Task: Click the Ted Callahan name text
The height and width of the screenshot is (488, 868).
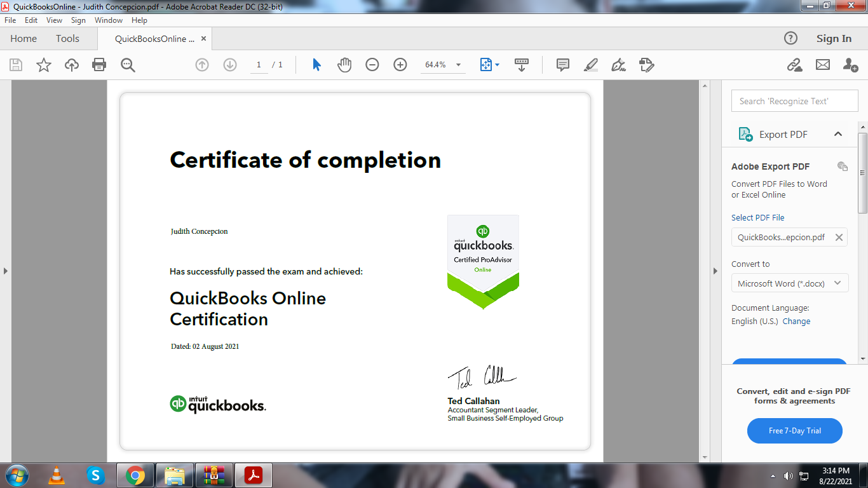Action: click(x=473, y=401)
